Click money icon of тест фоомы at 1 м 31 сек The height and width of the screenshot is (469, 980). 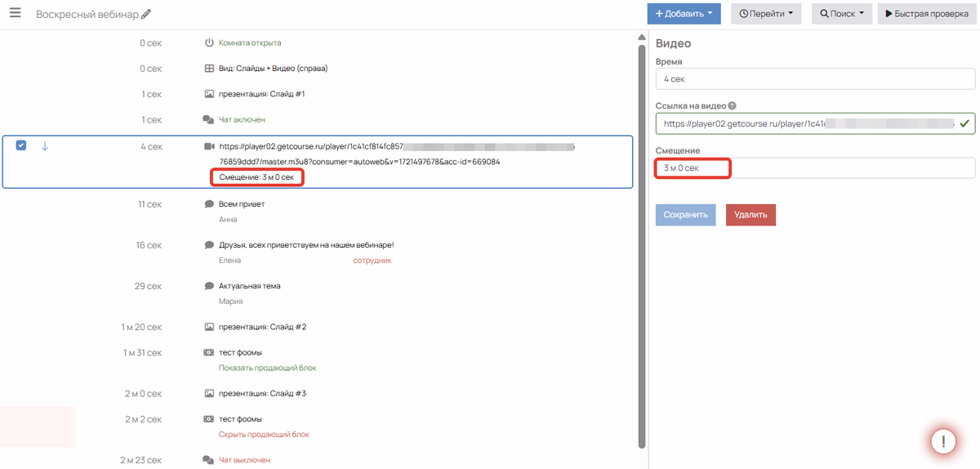click(x=209, y=353)
